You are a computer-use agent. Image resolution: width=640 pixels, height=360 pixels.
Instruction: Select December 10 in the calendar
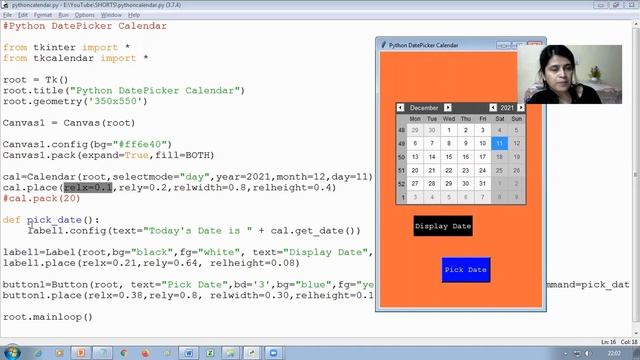(x=482, y=143)
